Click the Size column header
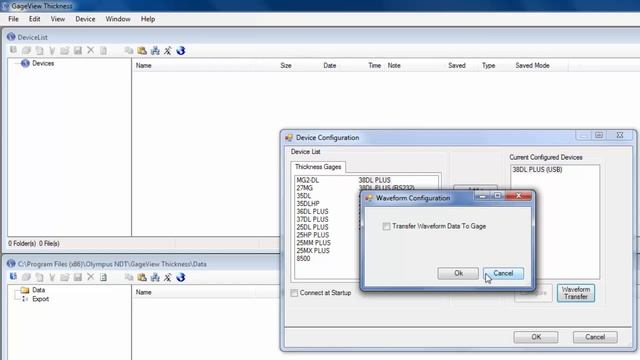The width and height of the screenshot is (640, 360). (286, 65)
